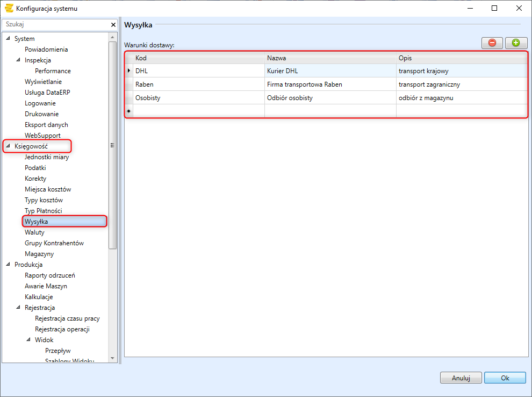Click the new row asterisk marker
Image resolution: width=532 pixels, height=397 pixels.
point(128,111)
